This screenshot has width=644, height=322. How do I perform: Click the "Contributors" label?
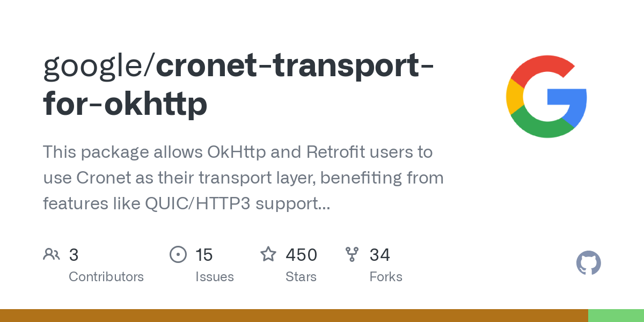click(x=106, y=277)
